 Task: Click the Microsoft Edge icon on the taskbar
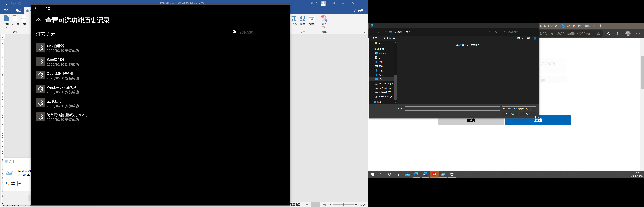tap(416, 174)
